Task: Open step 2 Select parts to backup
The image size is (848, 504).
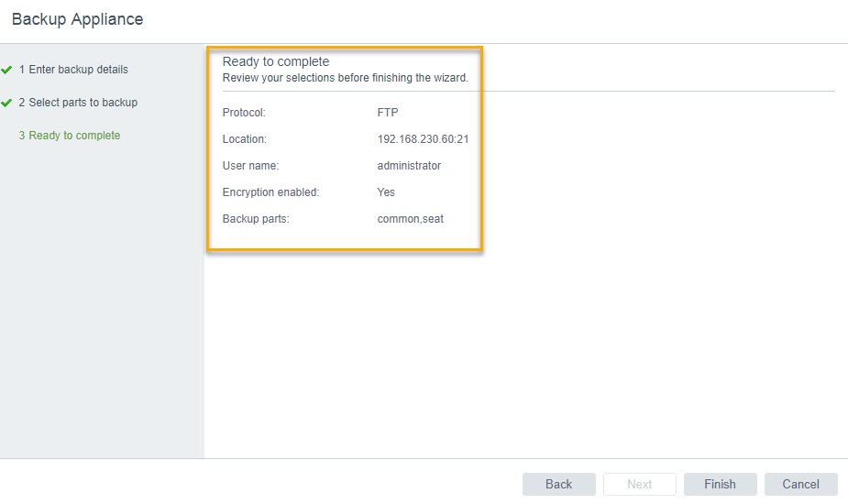Action: [78, 103]
